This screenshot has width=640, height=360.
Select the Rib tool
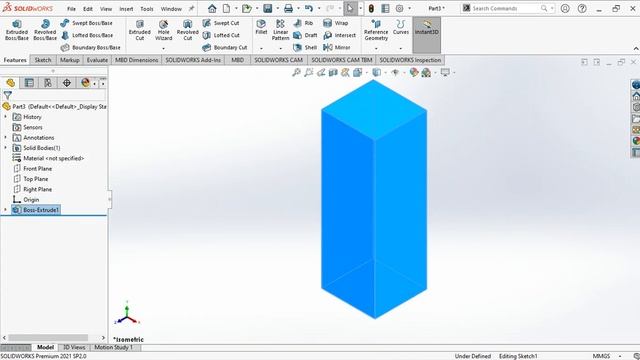tap(303, 23)
